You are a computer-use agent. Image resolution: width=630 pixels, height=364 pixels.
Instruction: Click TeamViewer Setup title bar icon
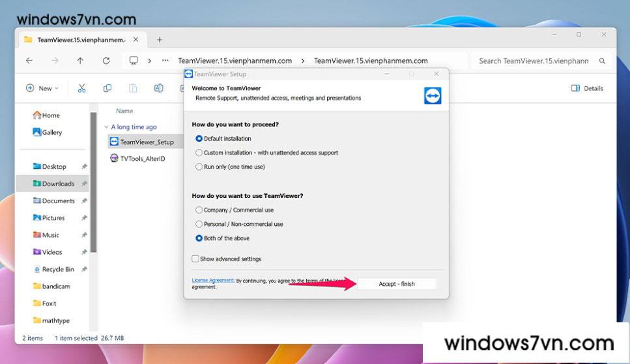coord(188,74)
